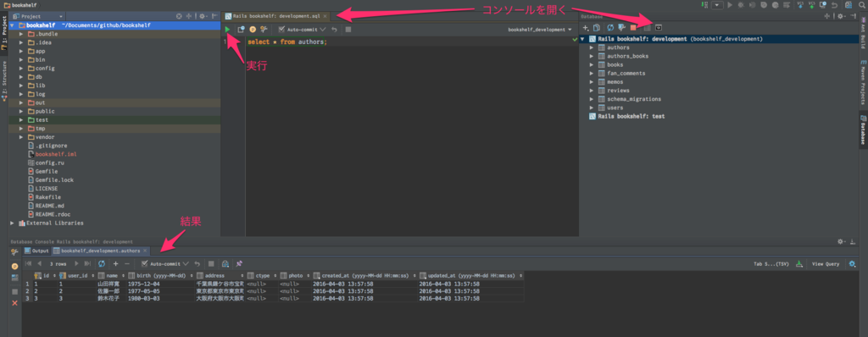
Task: Open Database panel gear settings
Action: tap(841, 16)
